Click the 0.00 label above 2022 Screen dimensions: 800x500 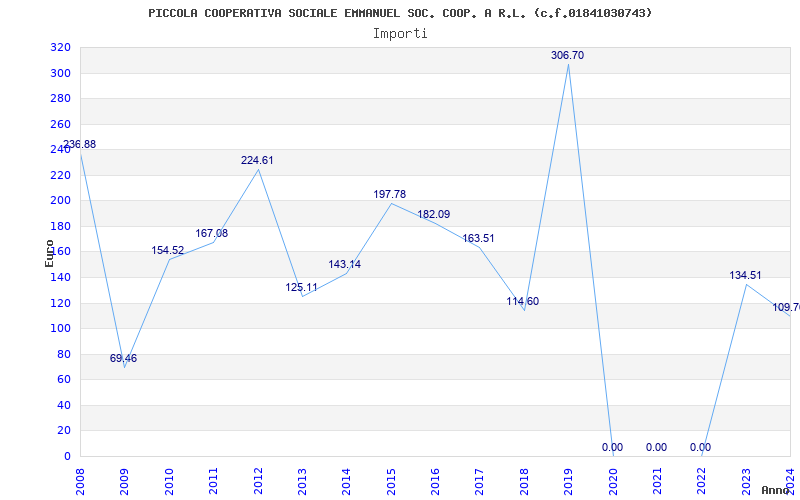[x=701, y=447]
